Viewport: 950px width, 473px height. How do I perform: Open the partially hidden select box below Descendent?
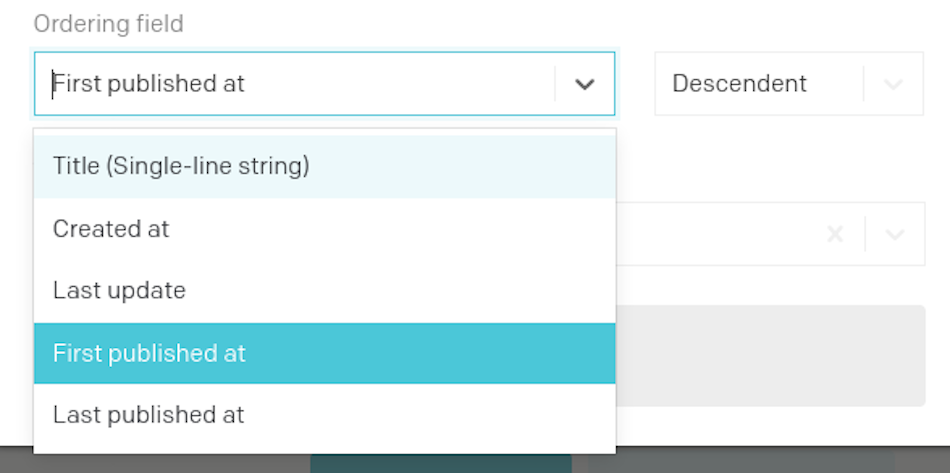pos(770,234)
